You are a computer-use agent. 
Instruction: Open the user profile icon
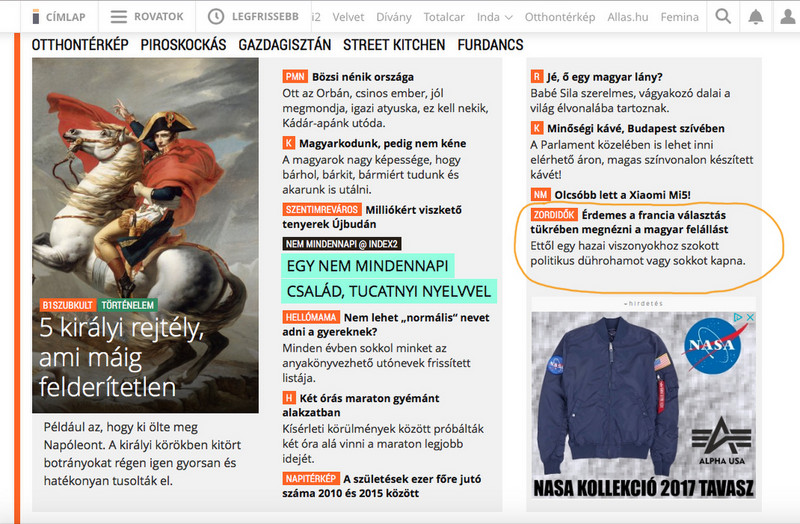click(x=788, y=16)
